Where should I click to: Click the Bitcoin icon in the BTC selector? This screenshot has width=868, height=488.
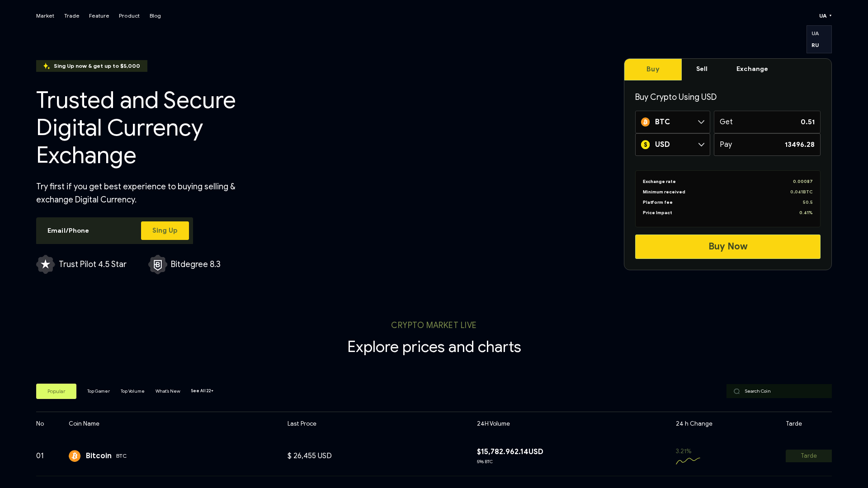[645, 122]
